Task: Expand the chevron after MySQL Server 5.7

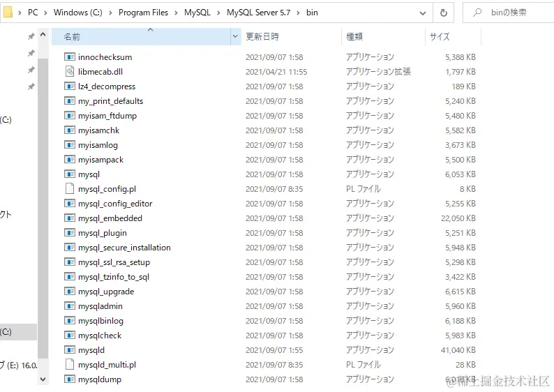Action: tap(298, 13)
